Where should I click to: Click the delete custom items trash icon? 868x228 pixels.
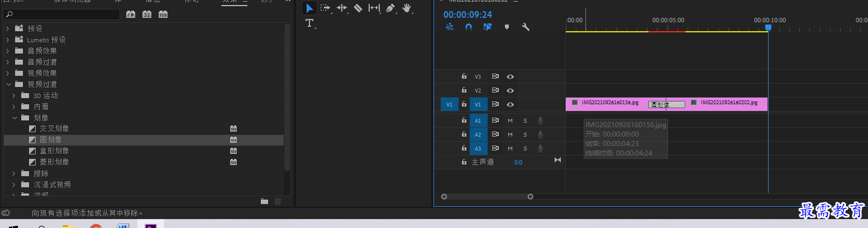click(278, 201)
